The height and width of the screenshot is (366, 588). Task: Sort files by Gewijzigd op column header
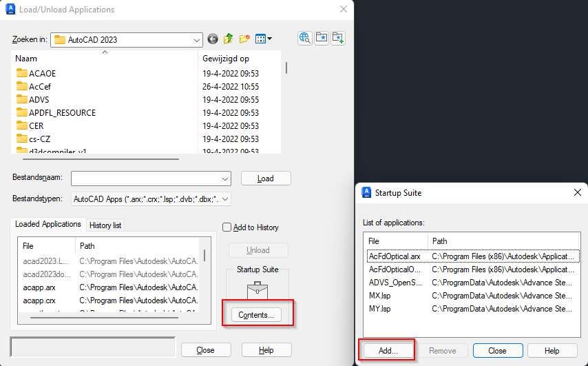[239, 59]
